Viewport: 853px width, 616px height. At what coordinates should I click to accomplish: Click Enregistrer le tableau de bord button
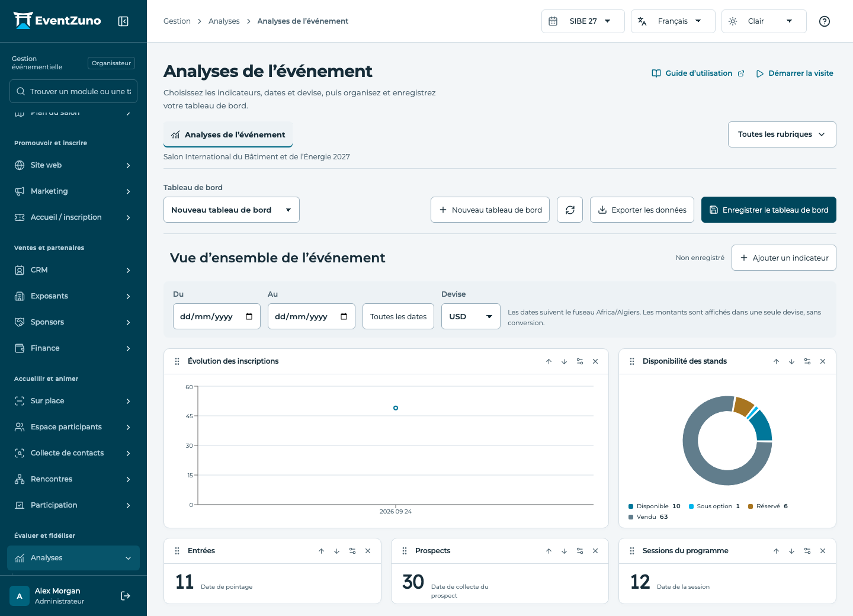pos(769,210)
